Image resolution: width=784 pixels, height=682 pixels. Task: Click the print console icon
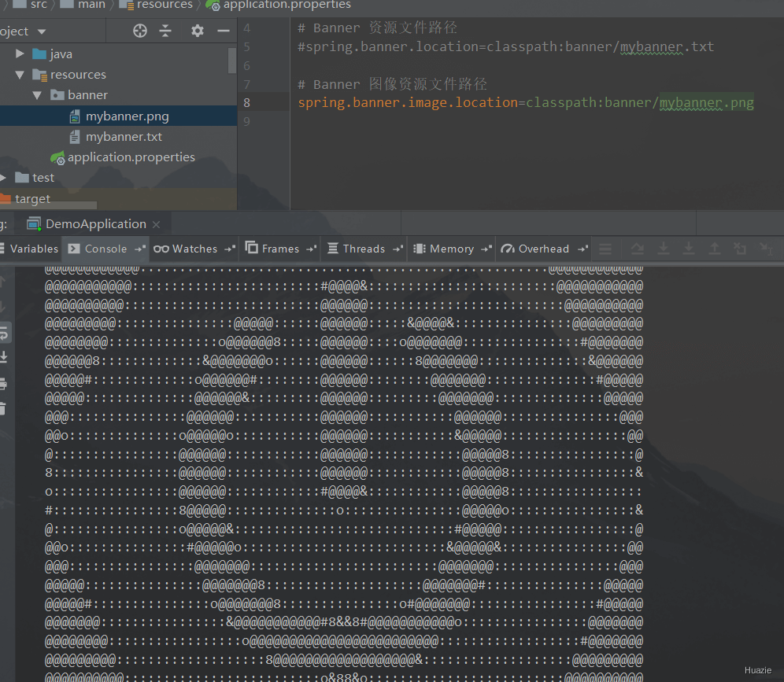(3, 384)
